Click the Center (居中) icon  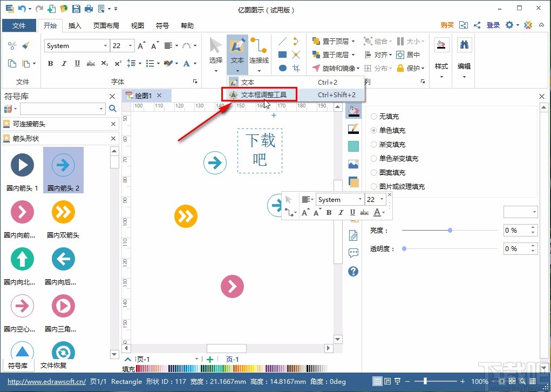[x=408, y=55]
